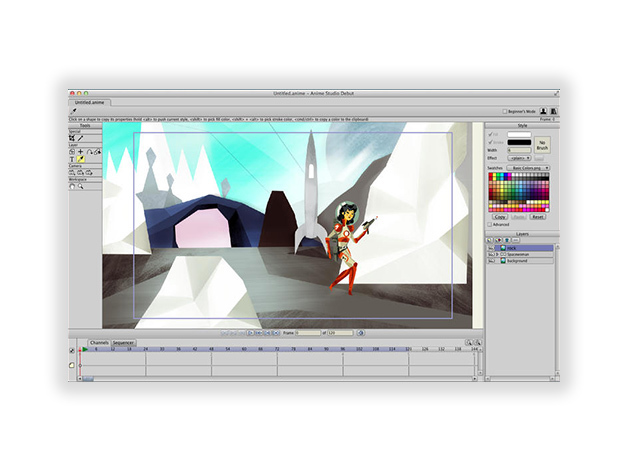Click the No Brush button
This screenshot has width=630, height=473.
pyautogui.click(x=542, y=145)
